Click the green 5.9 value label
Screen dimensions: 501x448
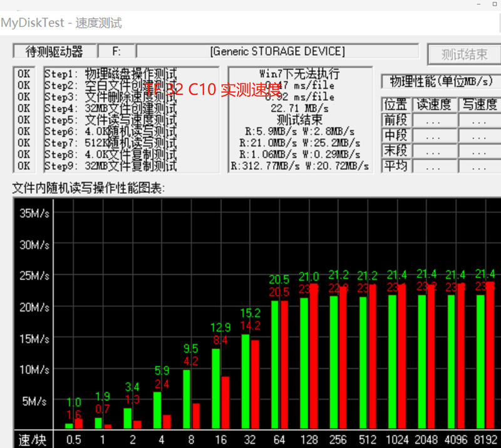pos(162,370)
